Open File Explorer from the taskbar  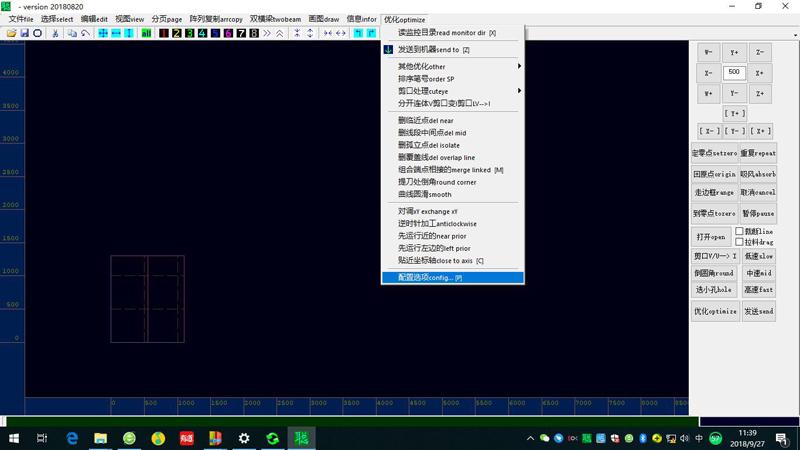click(x=101, y=438)
